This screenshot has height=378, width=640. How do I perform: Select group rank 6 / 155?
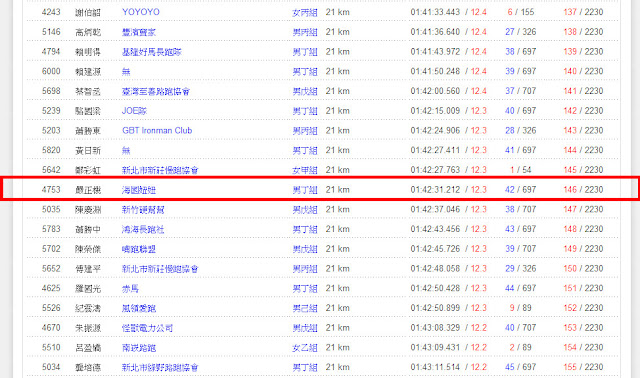pos(520,12)
